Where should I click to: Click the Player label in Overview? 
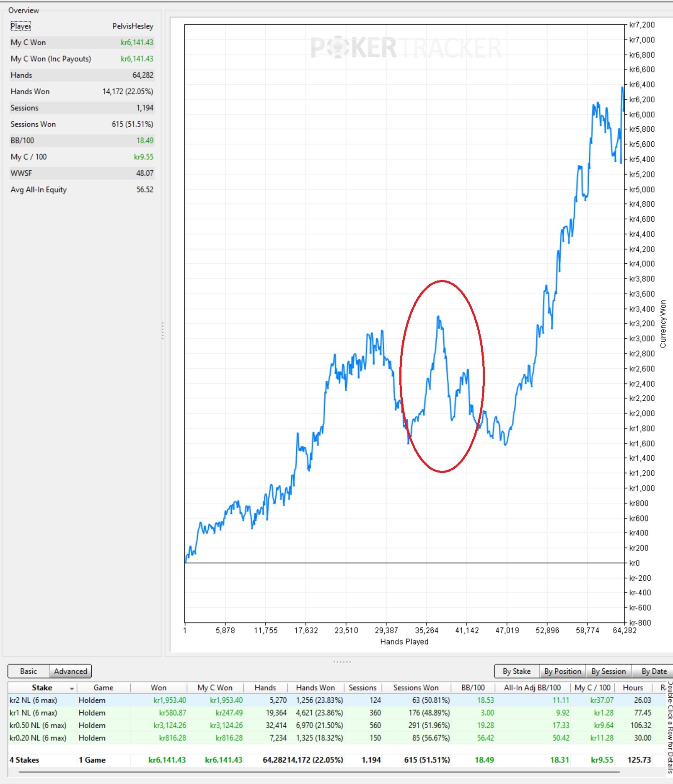point(21,26)
